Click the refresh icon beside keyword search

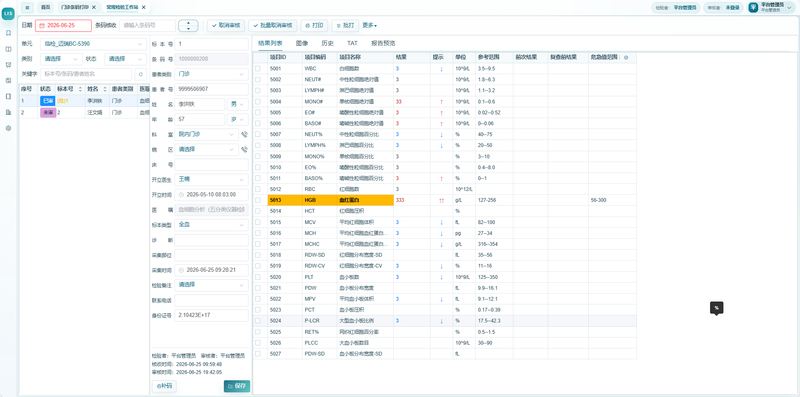(140, 74)
